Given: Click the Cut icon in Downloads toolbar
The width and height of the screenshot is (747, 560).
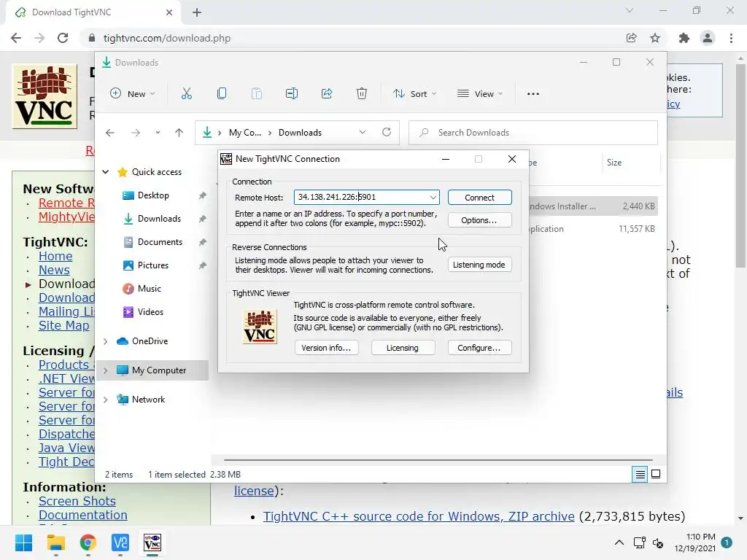Looking at the screenshot, I should 186,94.
